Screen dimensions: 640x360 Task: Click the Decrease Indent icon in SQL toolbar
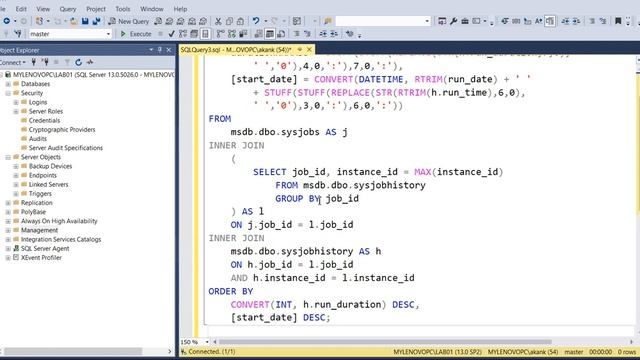click(323, 34)
